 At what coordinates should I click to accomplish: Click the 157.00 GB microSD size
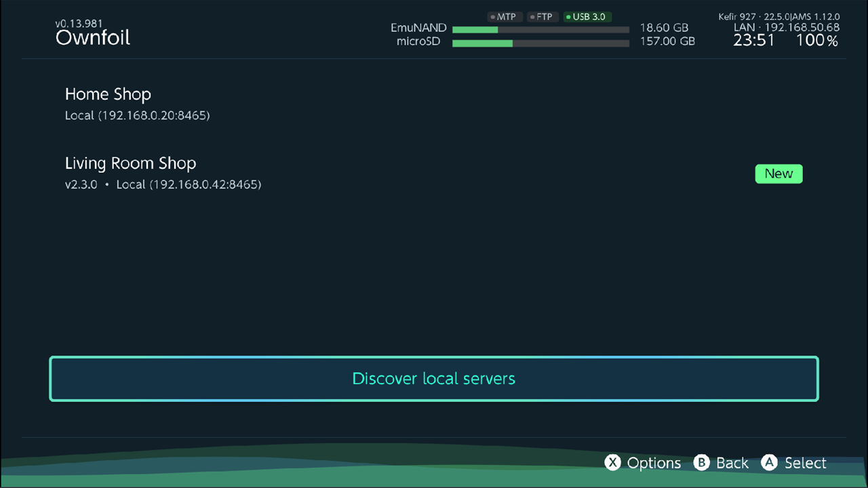tap(667, 41)
